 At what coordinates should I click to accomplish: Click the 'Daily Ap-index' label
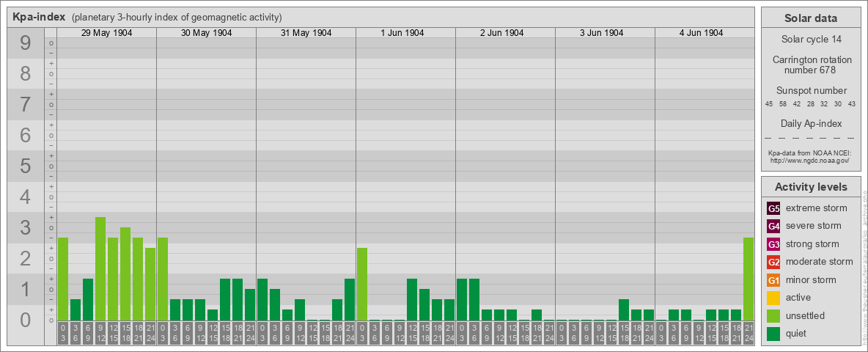coord(811,123)
